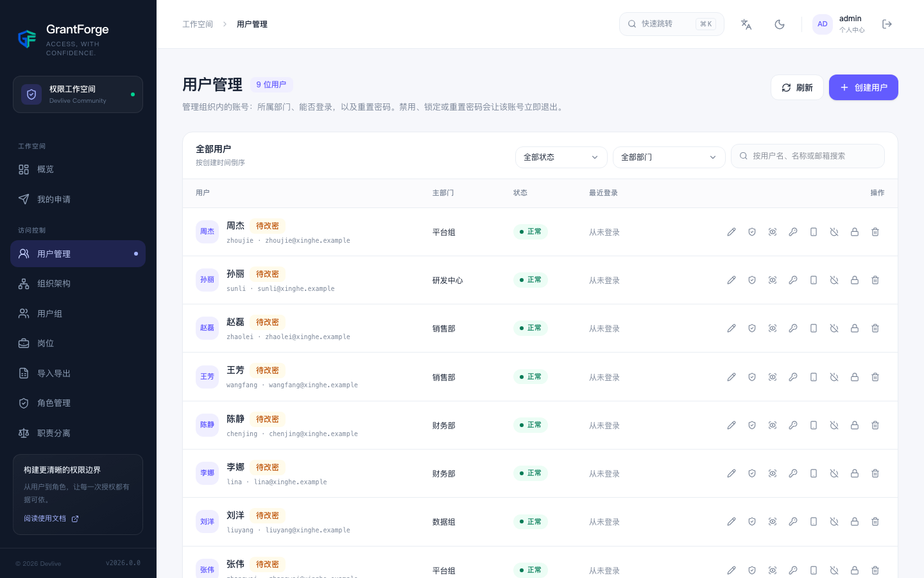Click the language translation icon
924x578 pixels.
point(746,24)
